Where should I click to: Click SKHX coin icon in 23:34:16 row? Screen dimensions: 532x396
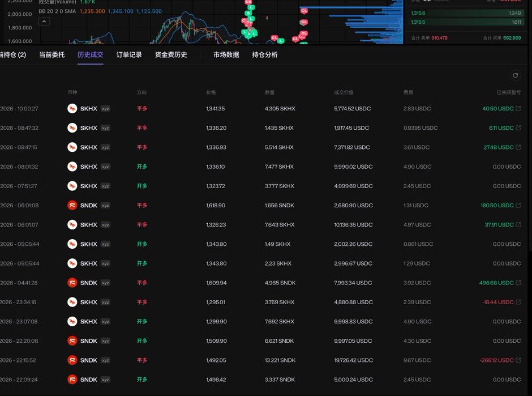[72, 302]
